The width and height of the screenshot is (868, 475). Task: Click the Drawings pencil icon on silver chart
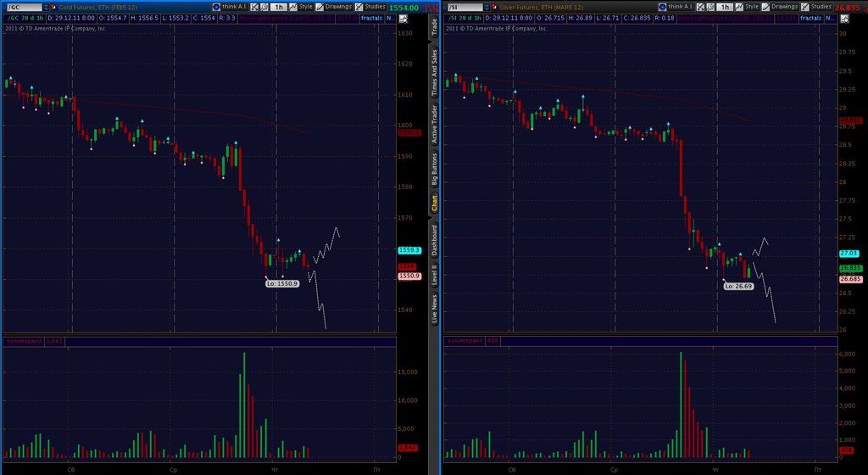point(765,7)
